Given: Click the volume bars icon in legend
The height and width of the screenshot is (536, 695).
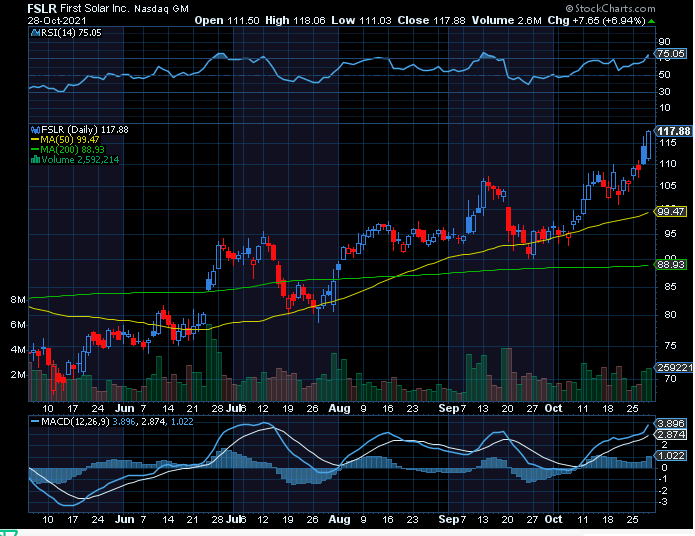Looking at the screenshot, I should pyautogui.click(x=35, y=160).
